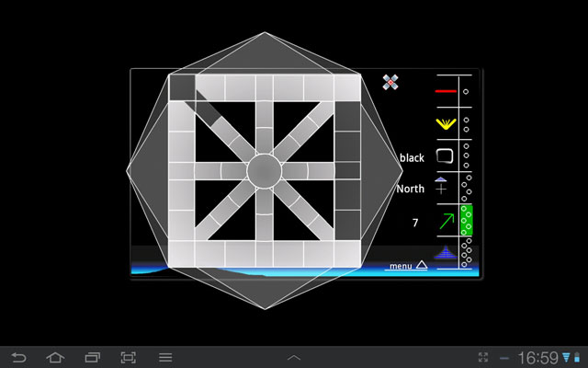Select the red line tool icon
The image size is (588, 368).
pyautogui.click(x=446, y=91)
